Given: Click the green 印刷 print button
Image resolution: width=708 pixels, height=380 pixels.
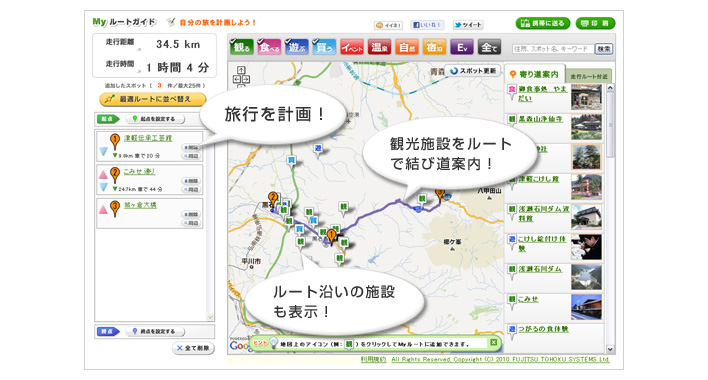Looking at the screenshot, I should point(596,23).
